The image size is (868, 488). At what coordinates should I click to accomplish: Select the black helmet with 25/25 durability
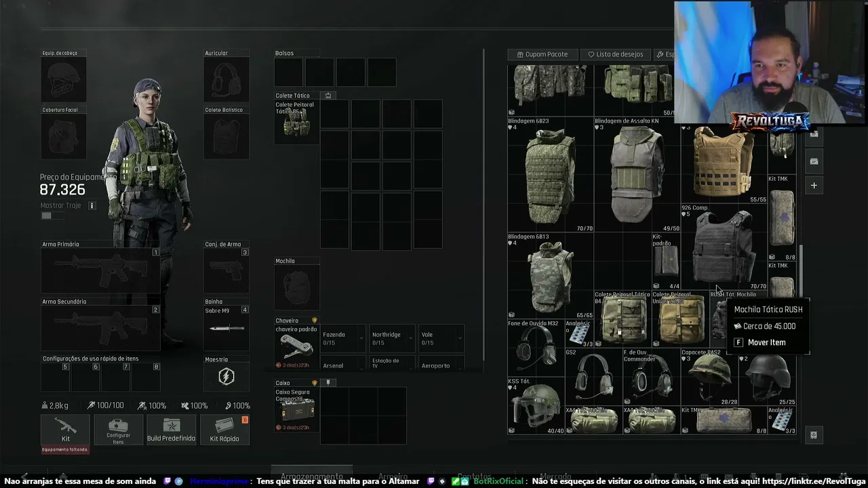pyautogui.click(x=767, y=376)
